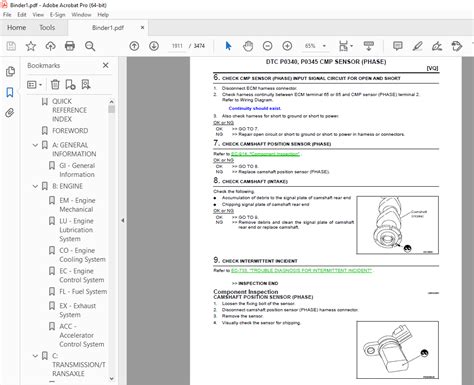Click the Save file icon

[11, 46]
